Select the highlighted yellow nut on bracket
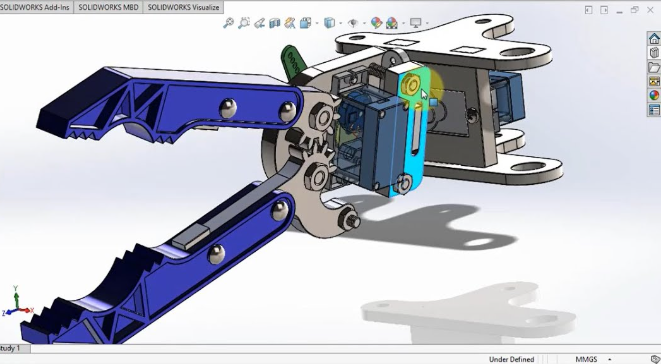The width and height of the screenshot is (668, 364). 411,84
